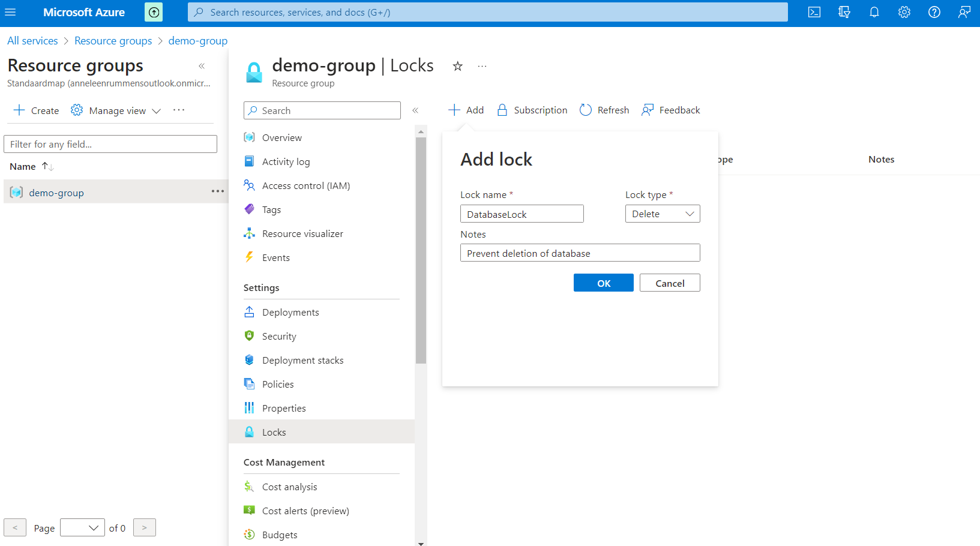Open the Lock type dropdown showing Delete
The image size is (980, 546).
pos(663,214)
